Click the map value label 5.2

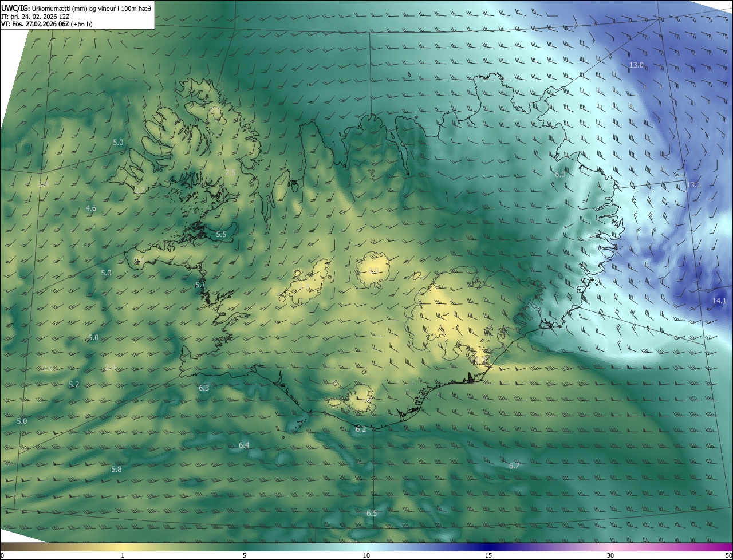point(74,385)
